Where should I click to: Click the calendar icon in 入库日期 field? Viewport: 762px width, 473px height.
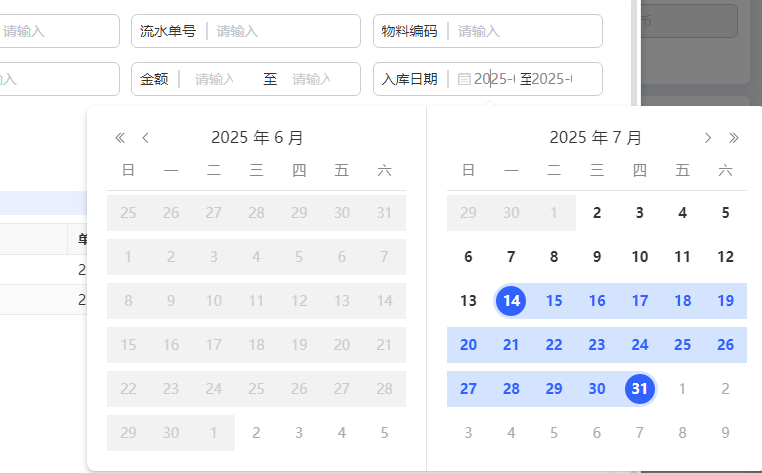(x=464, y=79)
